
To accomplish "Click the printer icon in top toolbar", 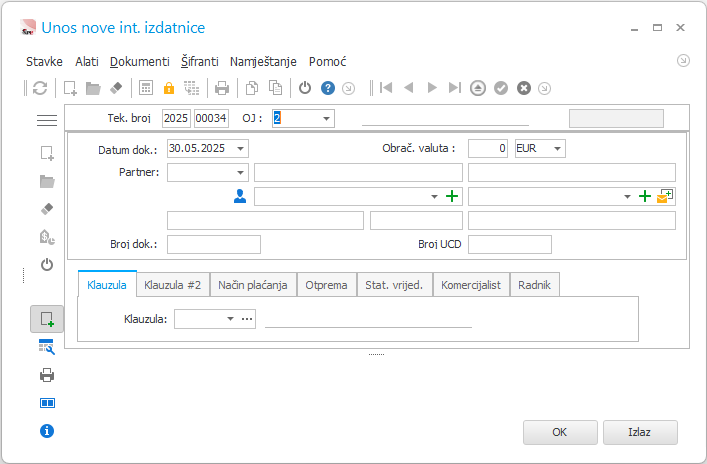I will coord(221,88).
